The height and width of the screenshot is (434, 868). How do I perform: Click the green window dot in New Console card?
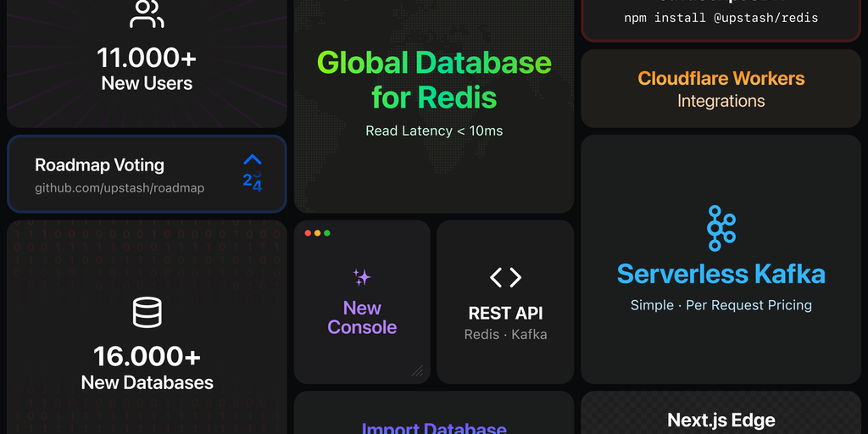point(326,233)
